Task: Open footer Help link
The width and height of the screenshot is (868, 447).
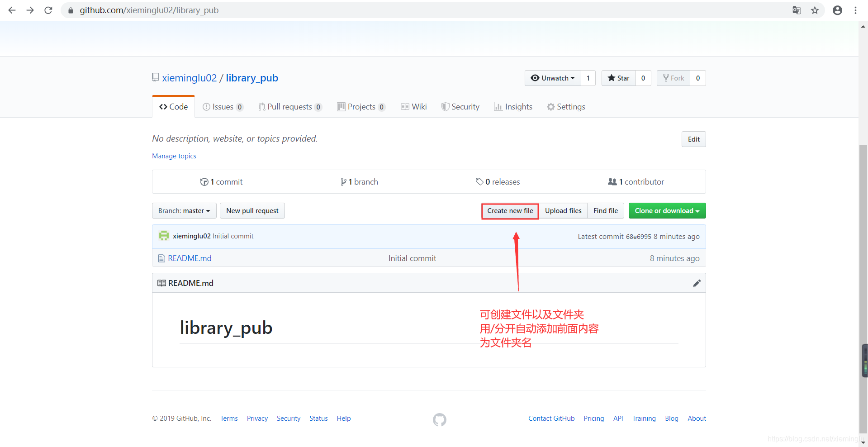Action: 344,418
